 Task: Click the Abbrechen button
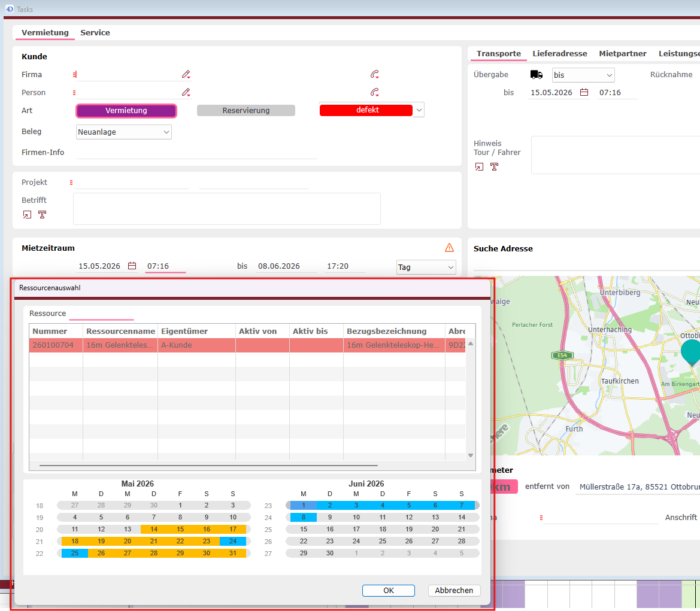[454, 591]
